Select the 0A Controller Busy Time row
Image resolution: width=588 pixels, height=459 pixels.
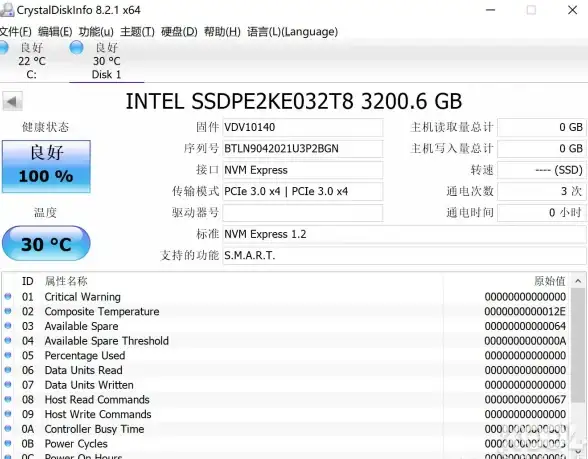tap(286, 429)
